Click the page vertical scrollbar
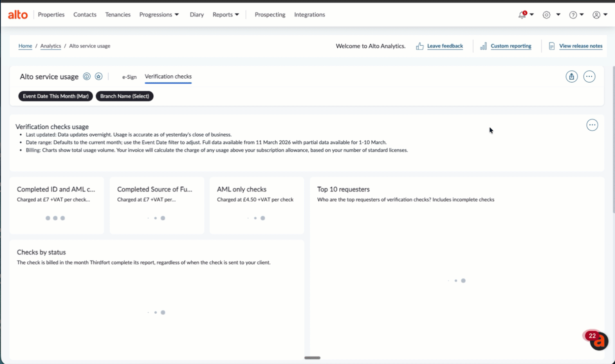This screenshot has height=364, width=615. [613, 139]
